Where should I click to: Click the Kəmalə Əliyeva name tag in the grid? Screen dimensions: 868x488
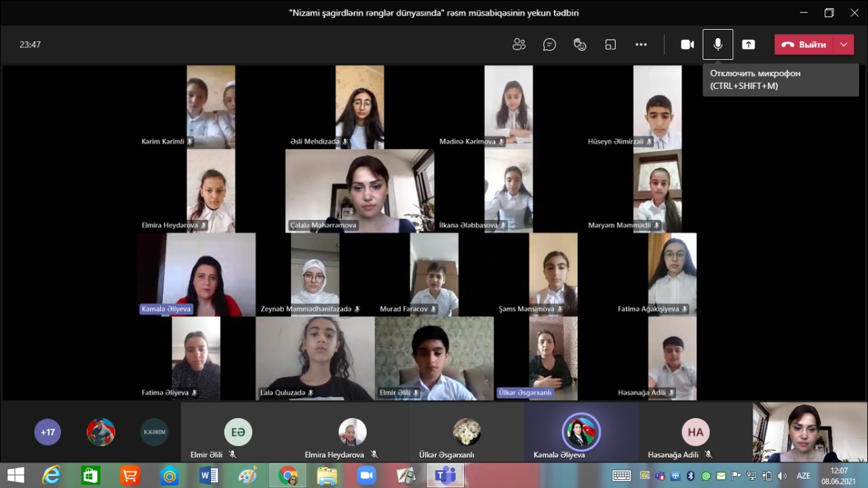(166, 309)
